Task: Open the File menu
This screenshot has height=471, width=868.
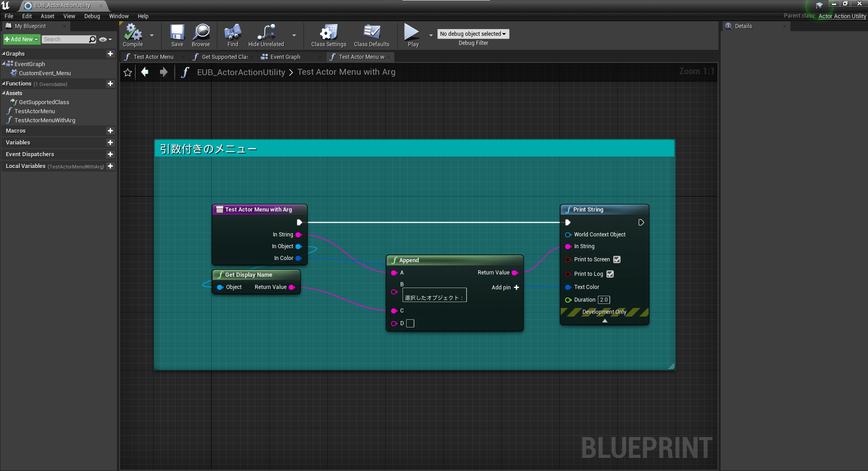Action: pyautogui.click(x=9, y=16)
